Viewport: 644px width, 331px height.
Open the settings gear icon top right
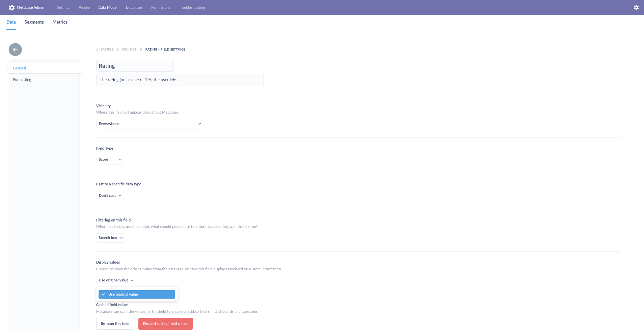636,7
